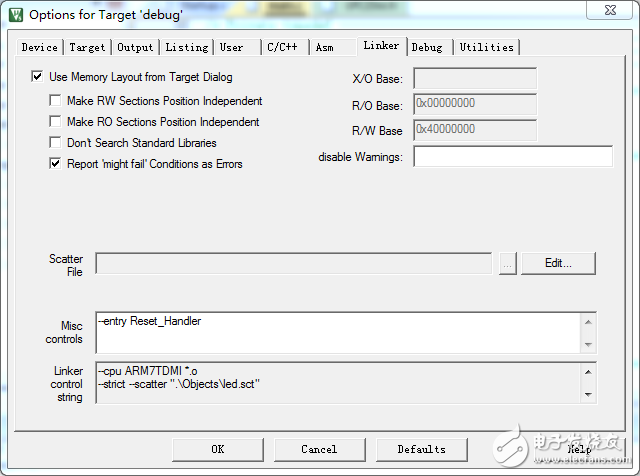
Task: Confirm settings with the OK button
Action: (217, 449)
